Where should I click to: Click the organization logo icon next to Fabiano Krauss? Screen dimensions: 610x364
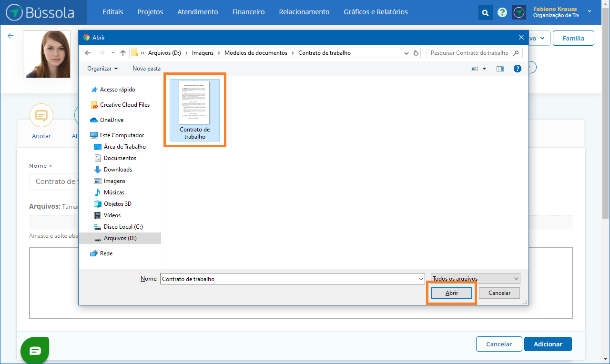tap(519, 12)
